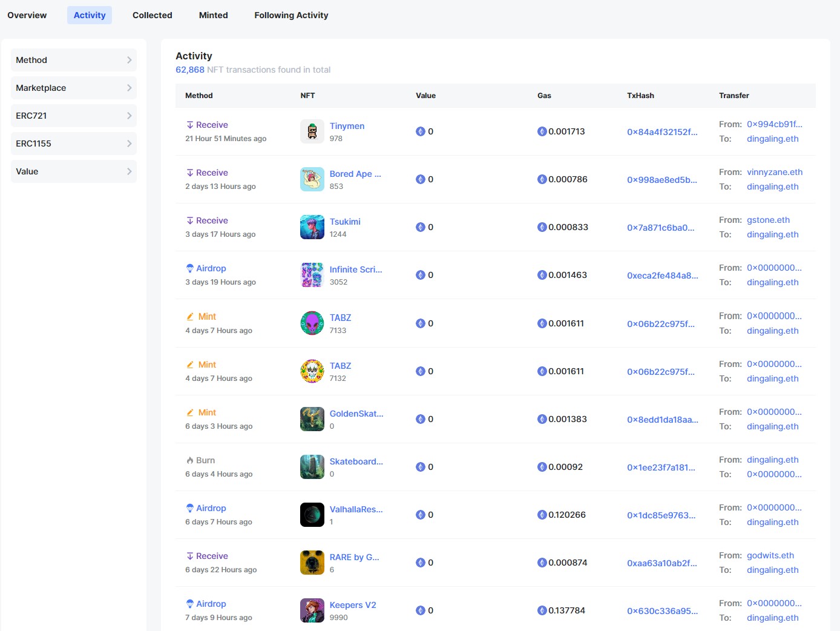Click the Receive arrow icon for Tinymen

190,125
